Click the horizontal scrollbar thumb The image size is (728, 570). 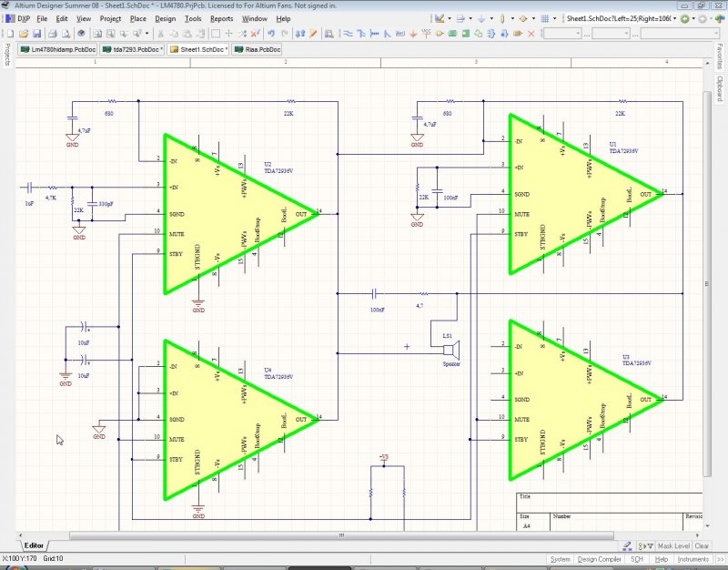(x=341, y=535)
